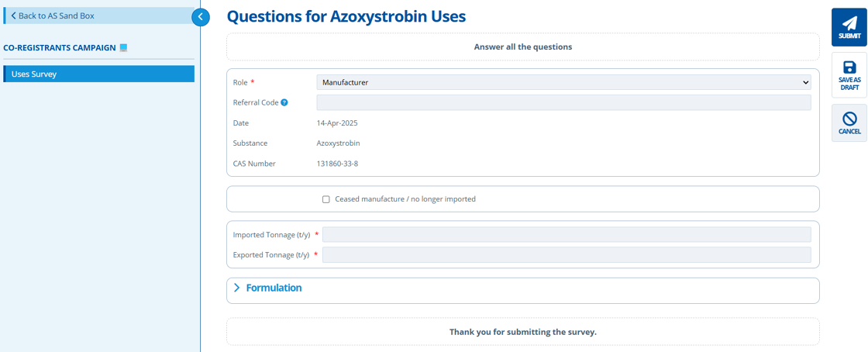This screenshot has width=868, height=352.
Task: Click the Substance value Azoxystrobin
Action: 338,143
